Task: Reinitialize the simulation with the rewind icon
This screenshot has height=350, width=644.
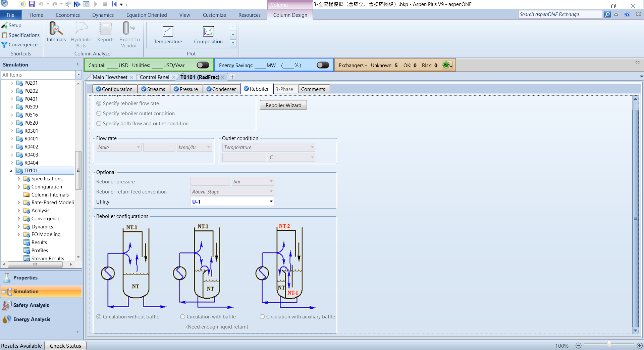Action: [x=114, y=4]
